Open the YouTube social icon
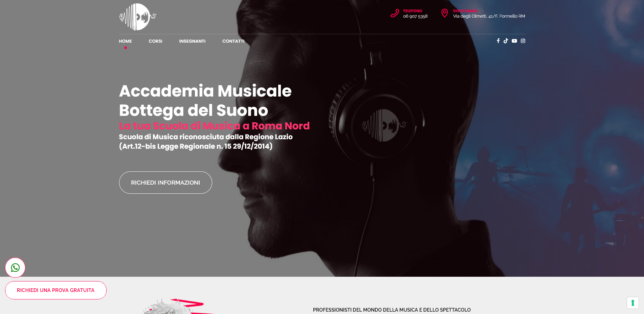644x314 pixels. pyautogui.click(x=514, y=41)
